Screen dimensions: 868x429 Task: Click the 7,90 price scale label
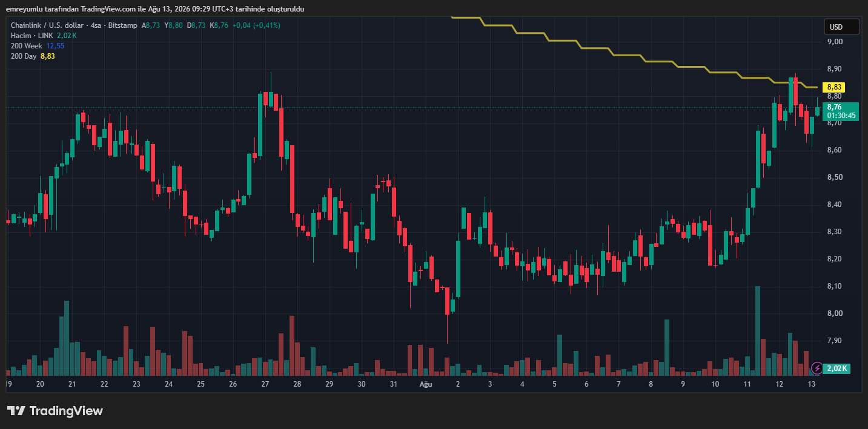click(x=835, y=341)
